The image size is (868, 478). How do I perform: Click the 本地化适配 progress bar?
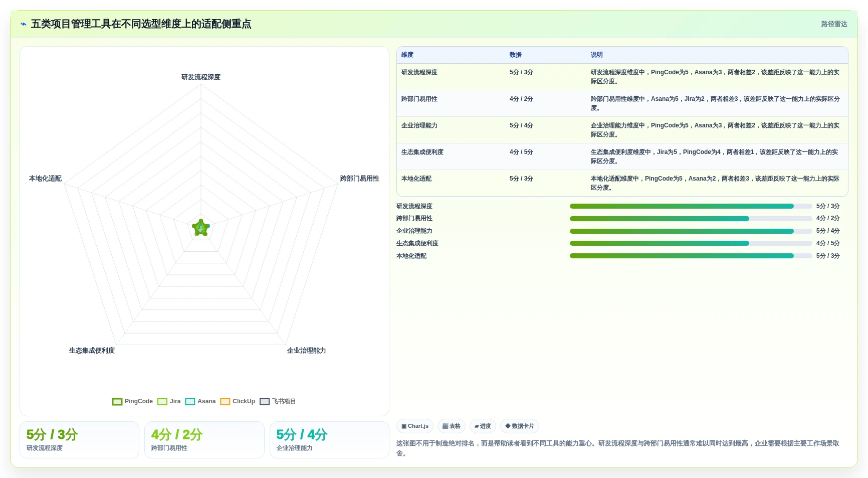pyautogui.click(x=691, y=256)
